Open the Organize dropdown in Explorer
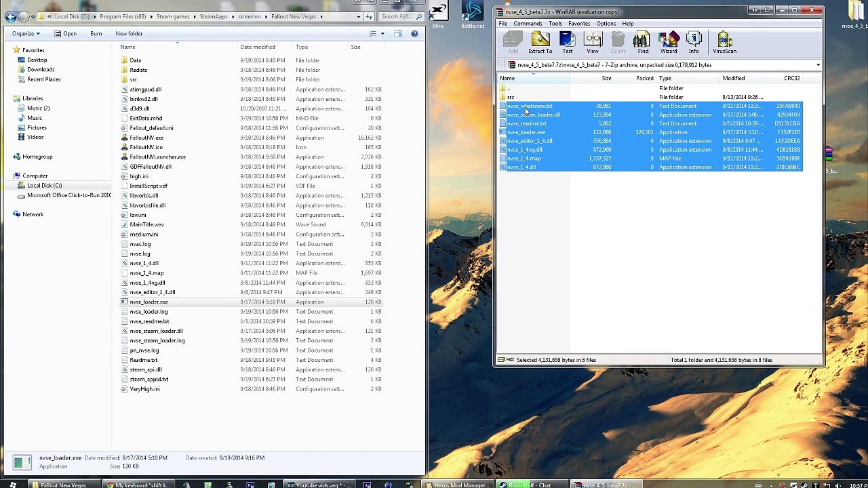 (26, 33)
